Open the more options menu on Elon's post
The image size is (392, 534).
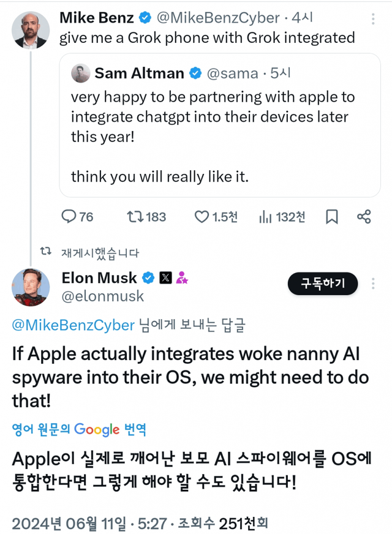point(374,283)
